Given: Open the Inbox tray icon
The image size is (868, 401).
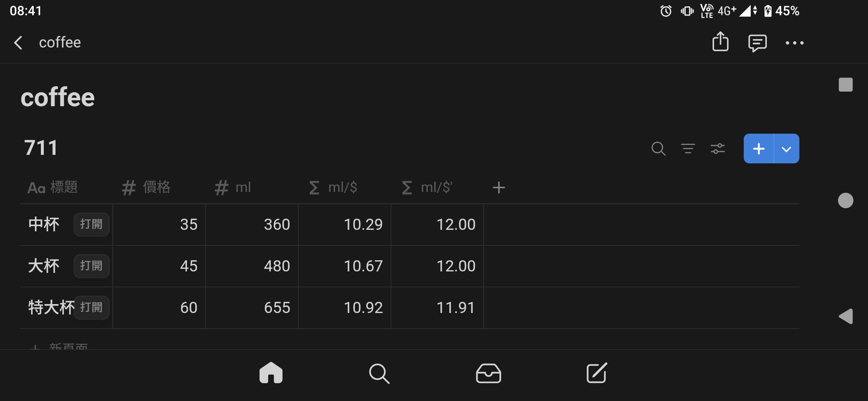Looking at the screenshot, I should [x=489, y=373].
